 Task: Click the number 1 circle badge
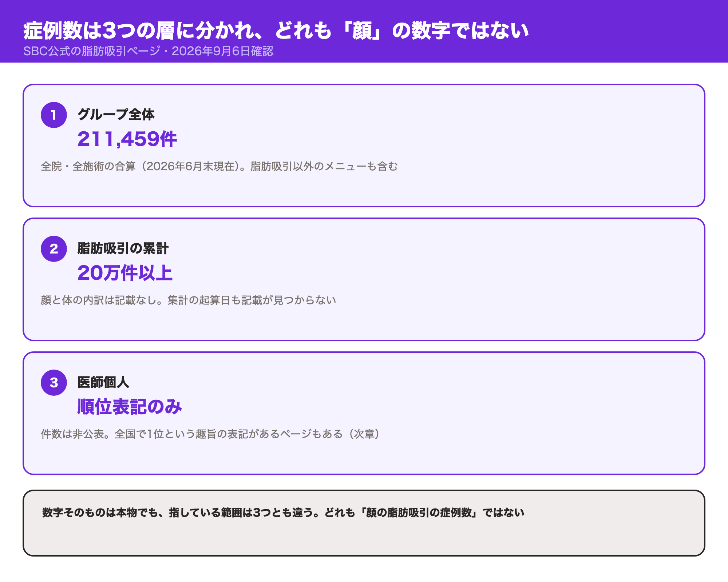point(54,115)
